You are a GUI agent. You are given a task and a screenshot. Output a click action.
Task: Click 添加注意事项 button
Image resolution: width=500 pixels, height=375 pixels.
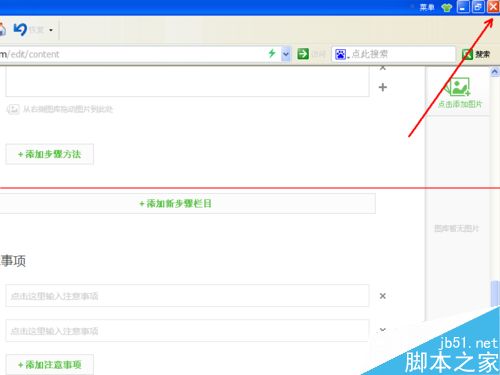(50, 365)
